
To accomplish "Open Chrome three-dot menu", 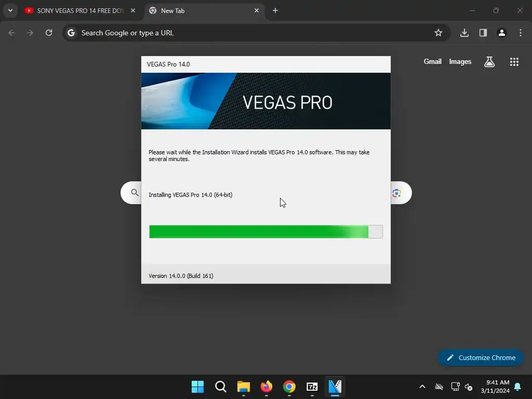I will [x=521, y=33].
